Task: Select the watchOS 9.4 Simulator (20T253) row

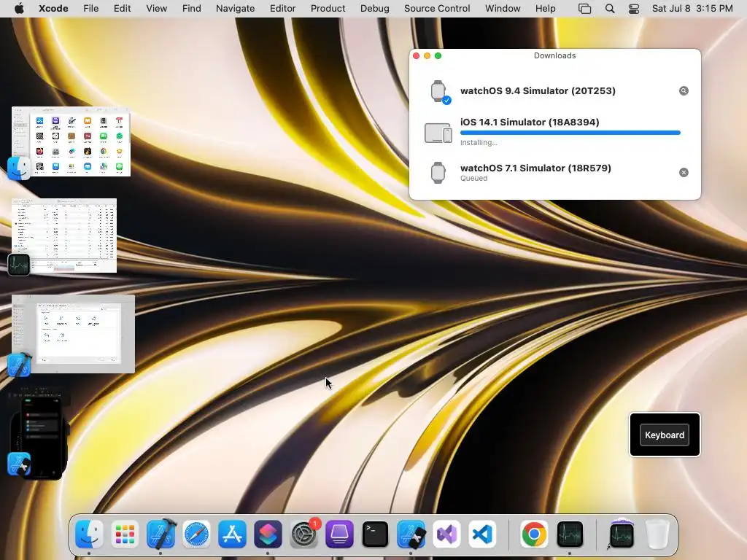Action: [555, 91]
